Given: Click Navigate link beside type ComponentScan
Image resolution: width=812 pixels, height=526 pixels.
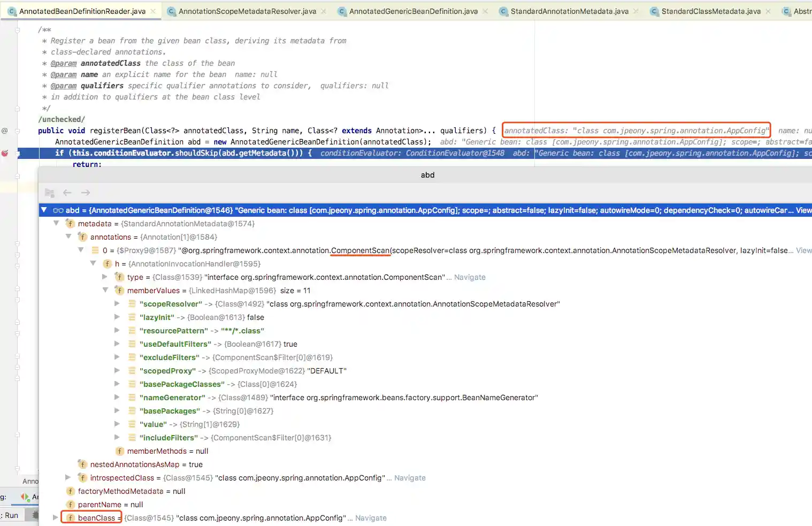Looking at the screenshot, I should [470, 277].
